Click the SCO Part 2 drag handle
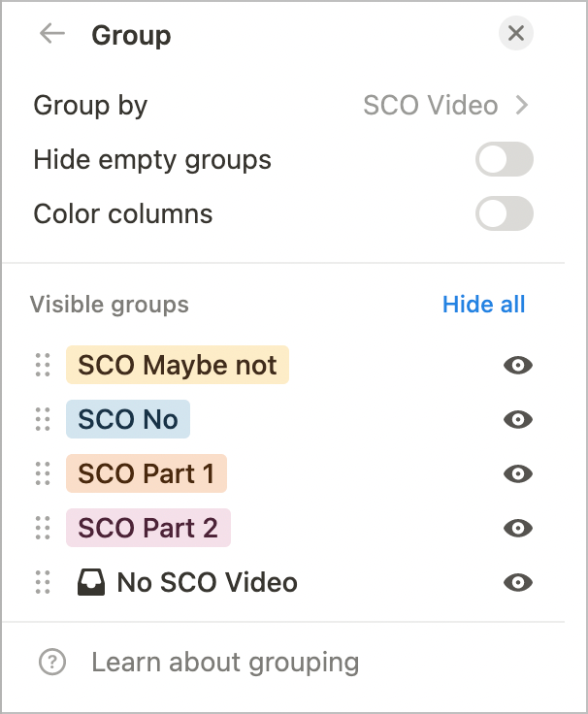Image resolution: width=588 pixels, height=714 pixels. [42, 528]
